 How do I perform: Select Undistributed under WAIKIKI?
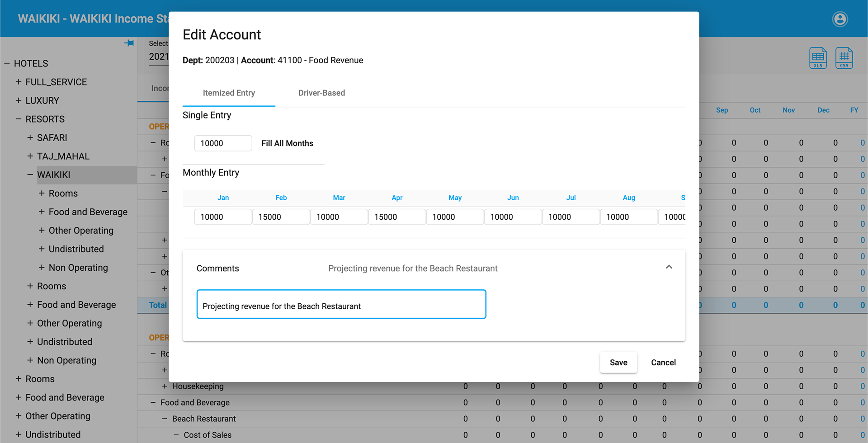[x=76, y=249]
